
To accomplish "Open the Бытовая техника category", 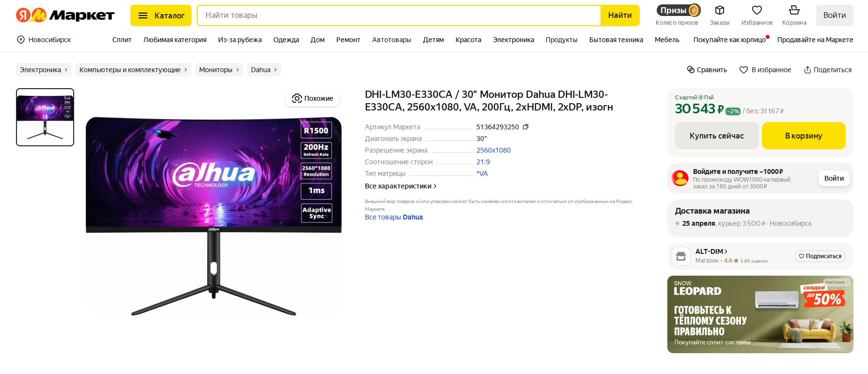I will point(616,40).
